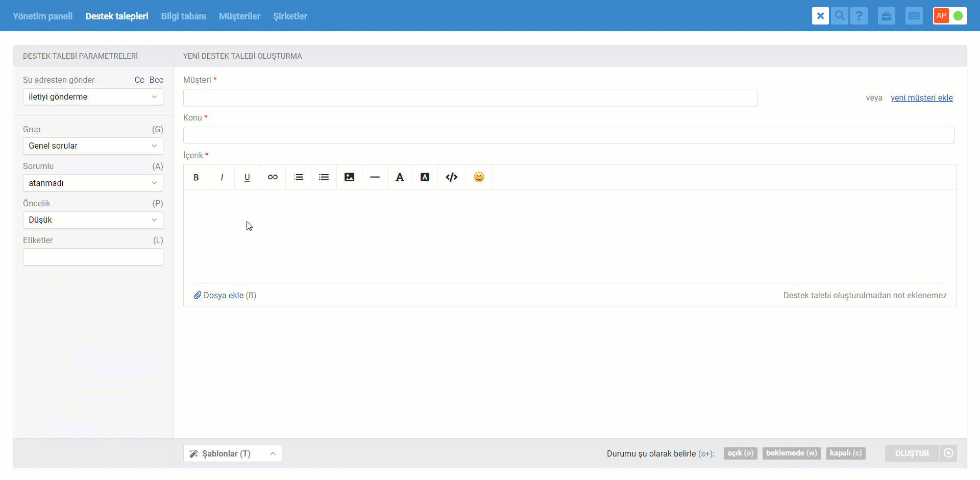
Task: Open the Müşteriler menu item
Action: click(x=240, y=16)
